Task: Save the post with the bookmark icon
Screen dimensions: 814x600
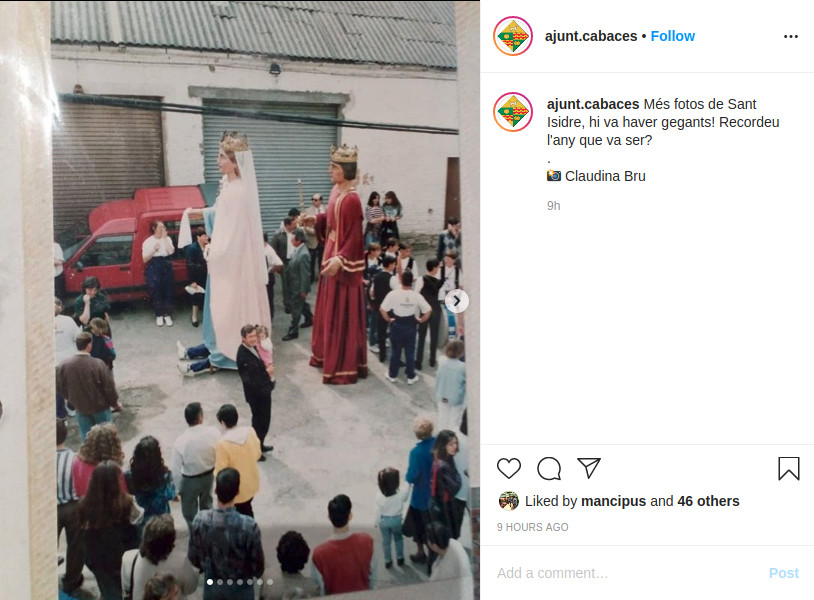Action: tap(789, 468)
